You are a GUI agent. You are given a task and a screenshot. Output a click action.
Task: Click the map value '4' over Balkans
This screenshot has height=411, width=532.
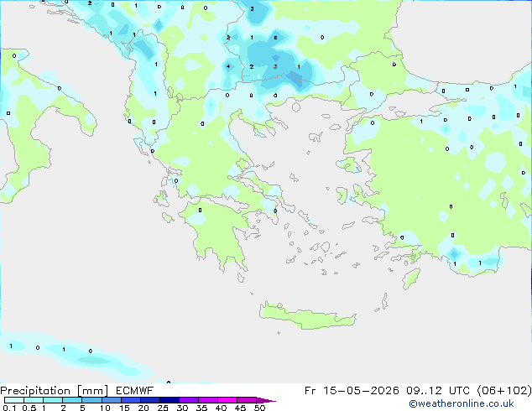pyautogui.click(x=228, y=66)
